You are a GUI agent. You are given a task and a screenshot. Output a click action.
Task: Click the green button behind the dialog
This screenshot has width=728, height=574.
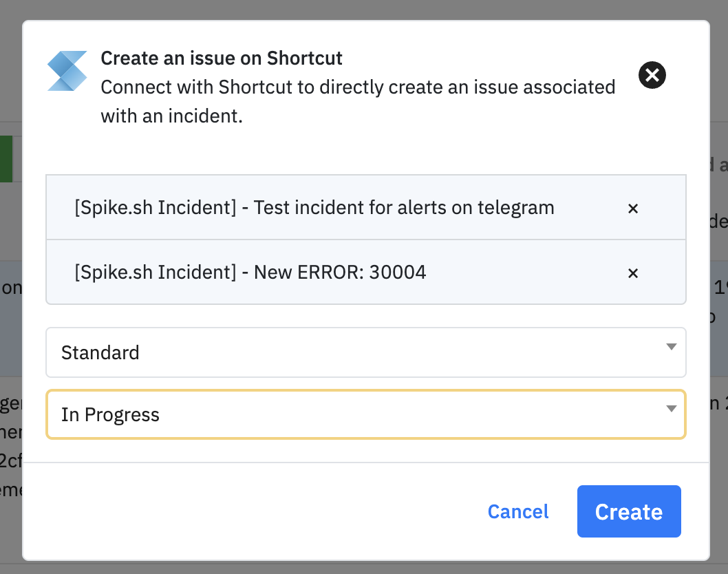click(6, 158)
